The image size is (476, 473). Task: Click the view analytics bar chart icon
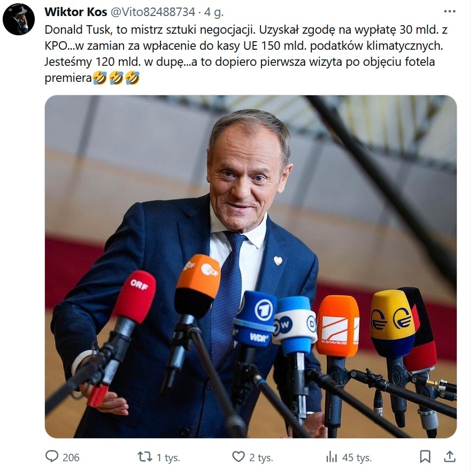[332, 457]
